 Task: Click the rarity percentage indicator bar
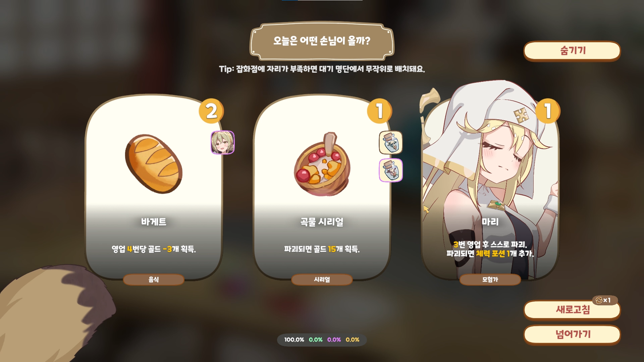point(322,340)
